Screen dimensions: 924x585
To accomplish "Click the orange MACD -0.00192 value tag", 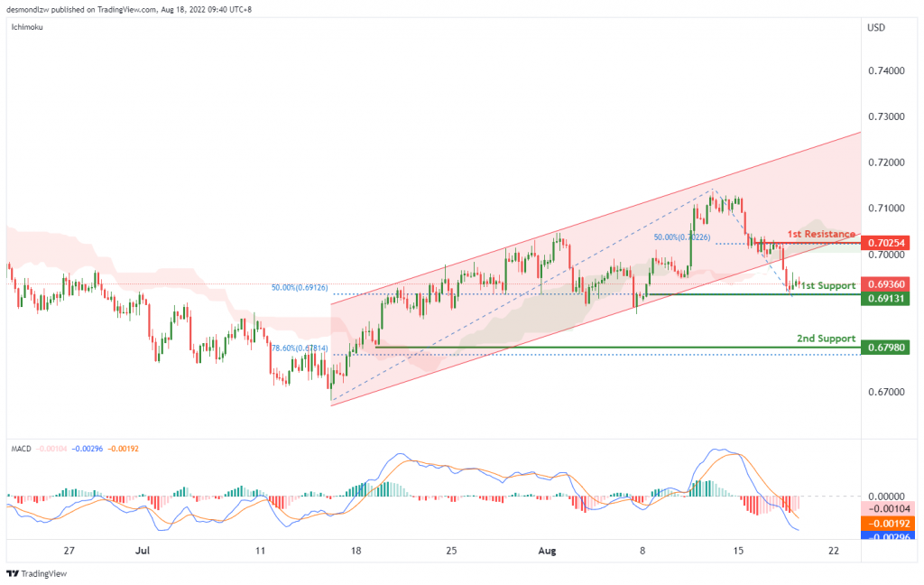I will pos(885,524).
